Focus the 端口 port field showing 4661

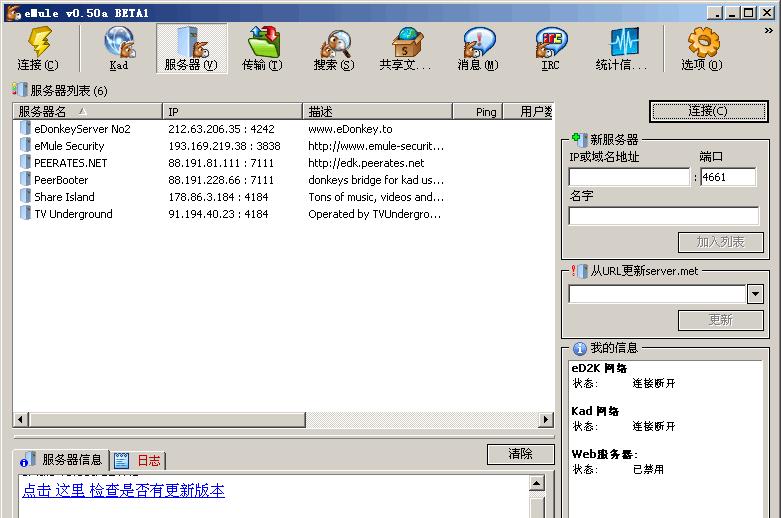click(x=728, y=177)
